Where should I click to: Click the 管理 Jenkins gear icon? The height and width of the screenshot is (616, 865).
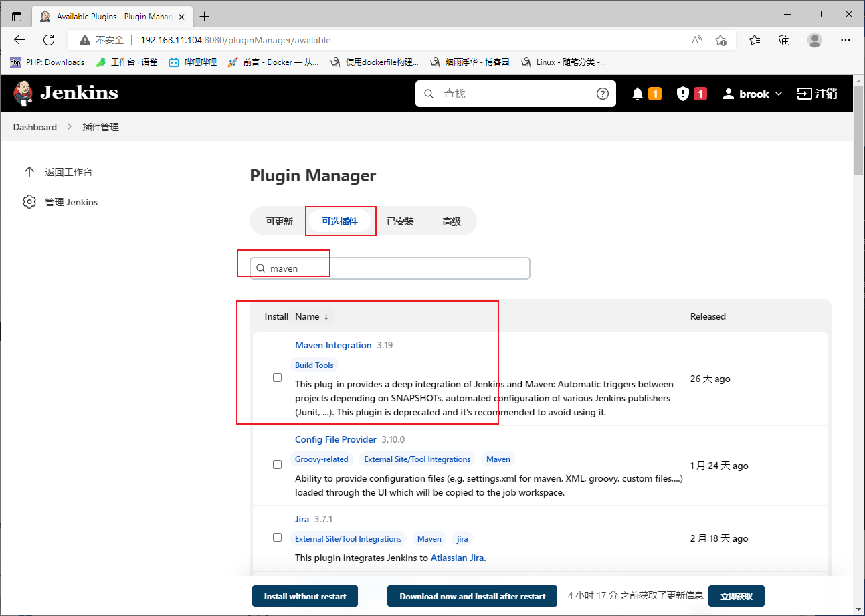pos(29,202)
